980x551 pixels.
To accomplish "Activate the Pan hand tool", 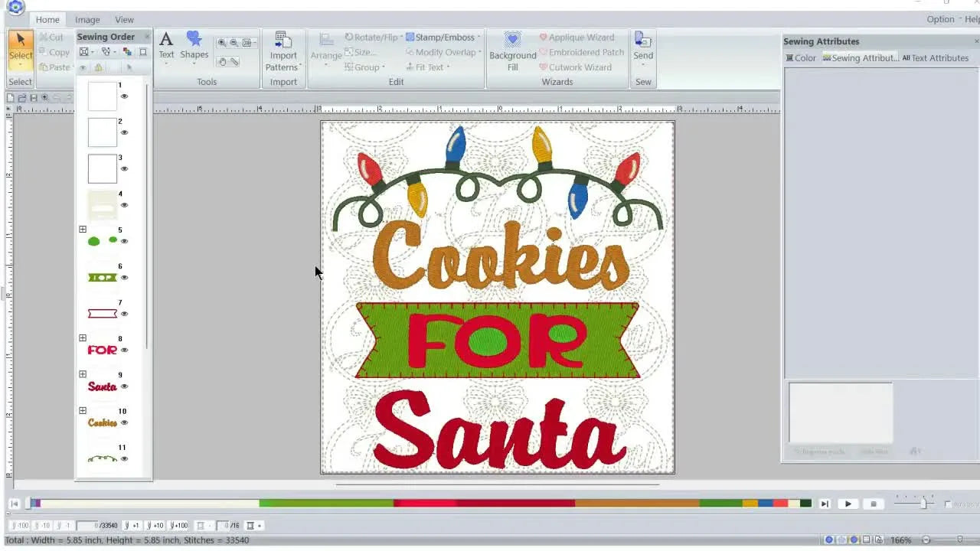I will tap(223, 61).
